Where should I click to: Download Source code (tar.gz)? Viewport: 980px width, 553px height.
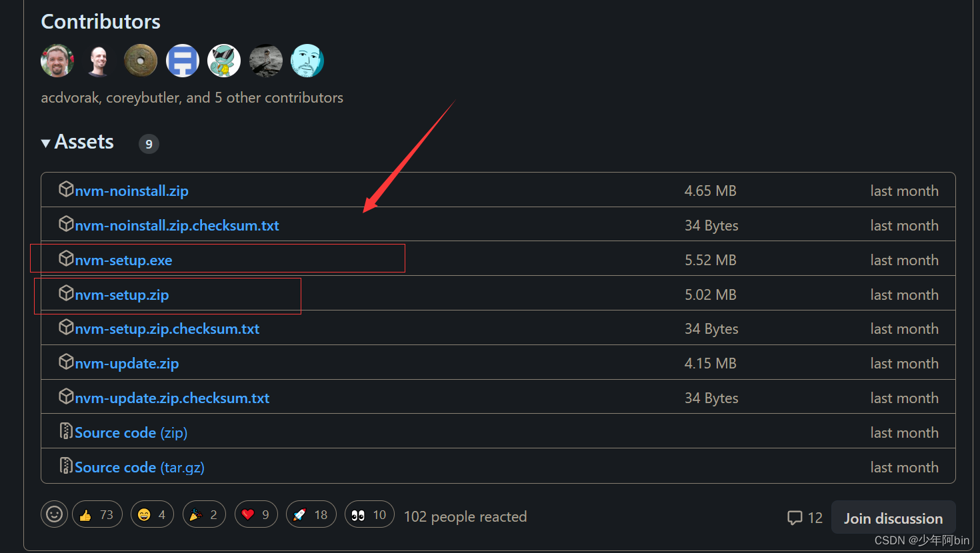139,467
